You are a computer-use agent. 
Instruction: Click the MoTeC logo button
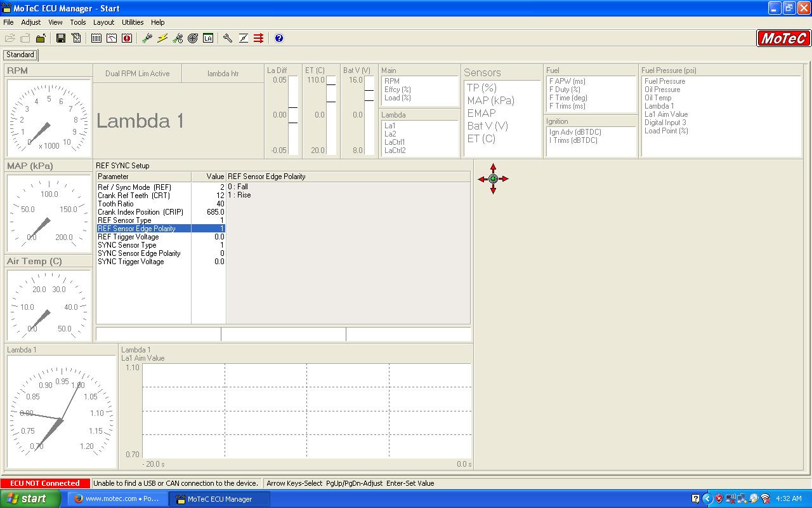783,38
